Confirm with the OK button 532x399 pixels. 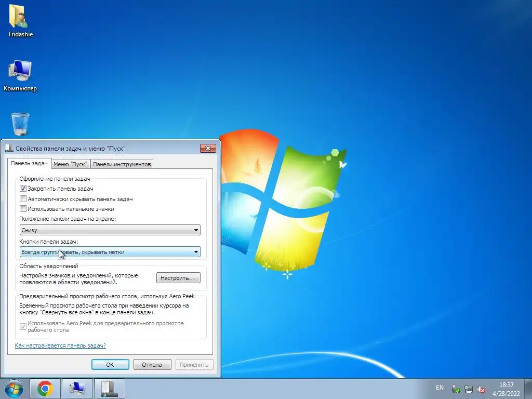[x=110, y=364]
